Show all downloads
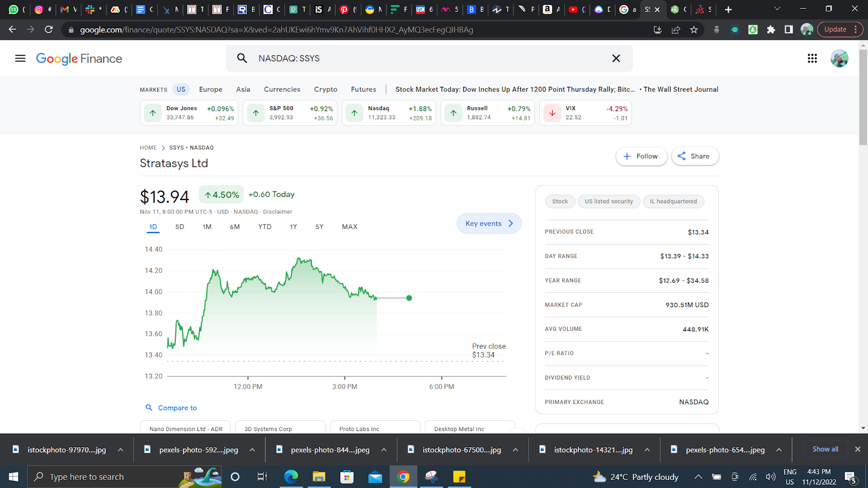 825,449
